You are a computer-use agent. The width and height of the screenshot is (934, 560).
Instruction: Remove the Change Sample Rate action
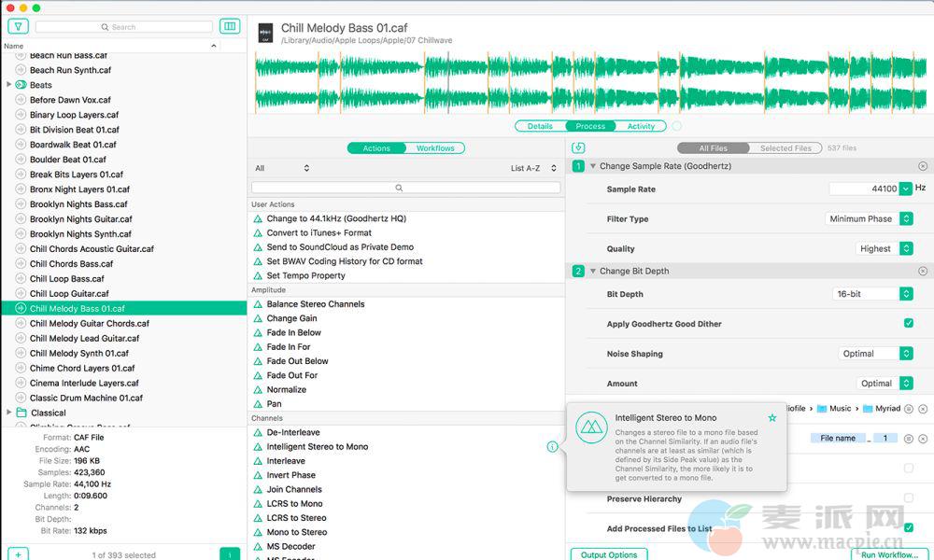click(923, 166)
